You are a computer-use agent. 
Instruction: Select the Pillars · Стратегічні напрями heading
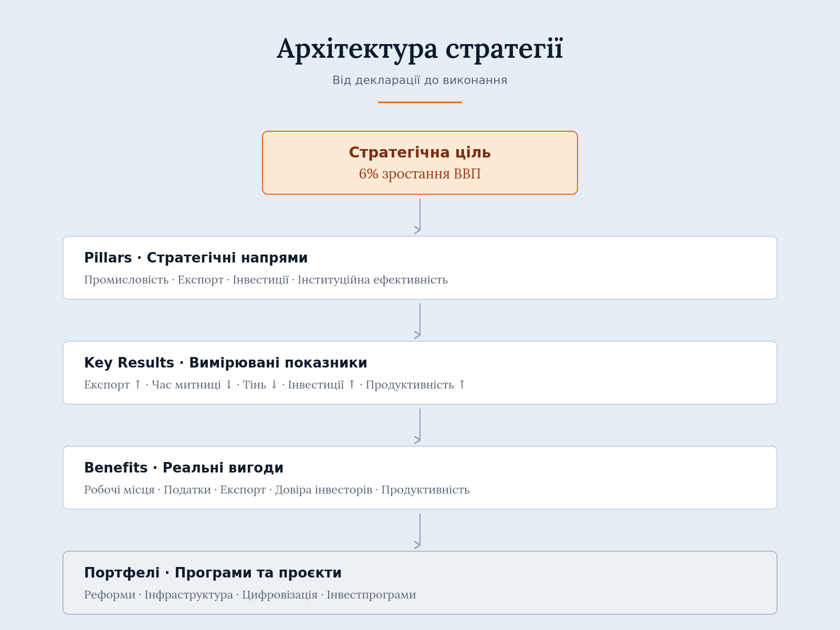196,258
